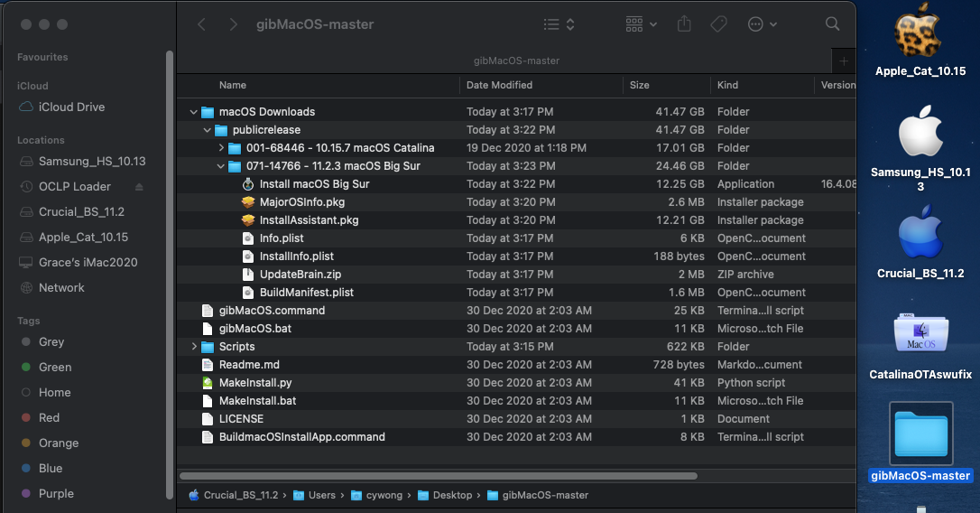Add a new tab with plus button

pyautogui.click(x=844, y=61)
